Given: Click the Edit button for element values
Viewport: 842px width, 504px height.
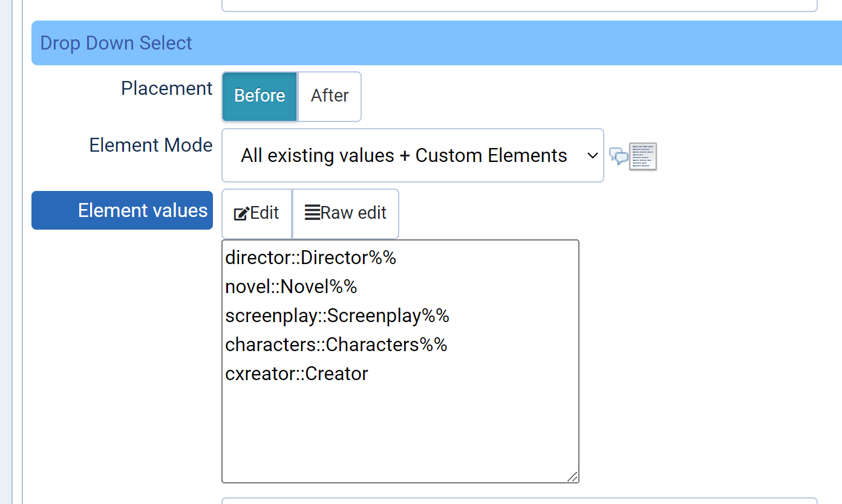Looking at the screenshot, I should tap(256, 213).
